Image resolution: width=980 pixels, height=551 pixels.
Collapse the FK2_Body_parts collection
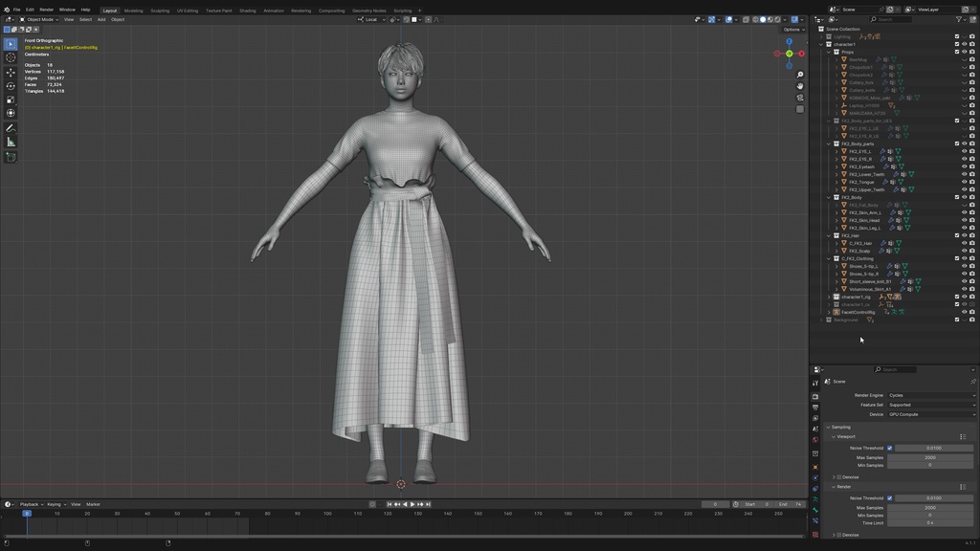(x=829, y=143)
